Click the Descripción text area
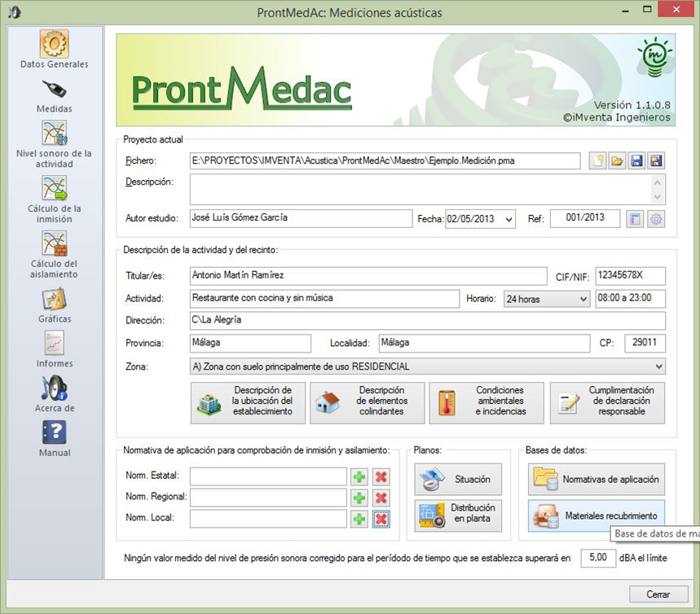The image size is (700, 614). pos(421,190)
